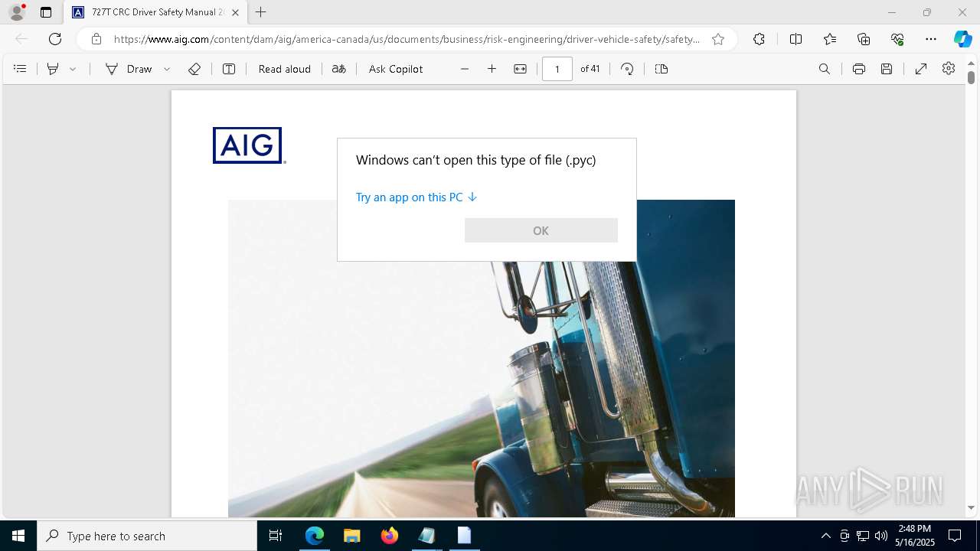Save the PDF document

click(x=887, y=69)
